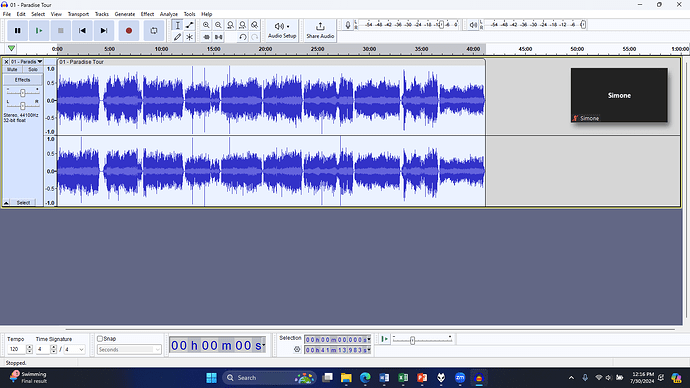Click the Stop transport button
The width and height of the screenshot is (690, 388).
pyautogui.click(x=61, y=31)
